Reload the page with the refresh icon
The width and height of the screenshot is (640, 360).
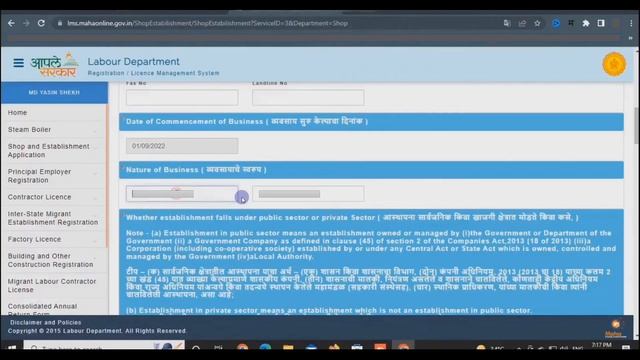[x=41, y=23]
